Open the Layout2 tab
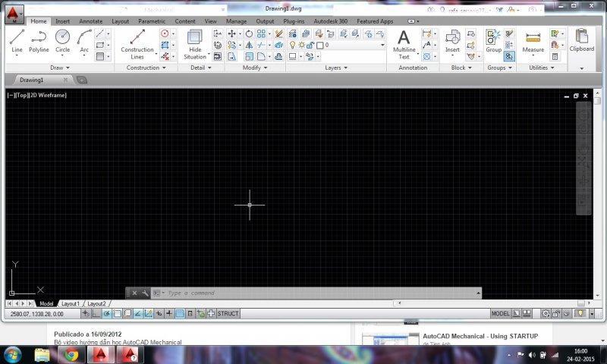The image size is (607, 364). pos(96,303)
